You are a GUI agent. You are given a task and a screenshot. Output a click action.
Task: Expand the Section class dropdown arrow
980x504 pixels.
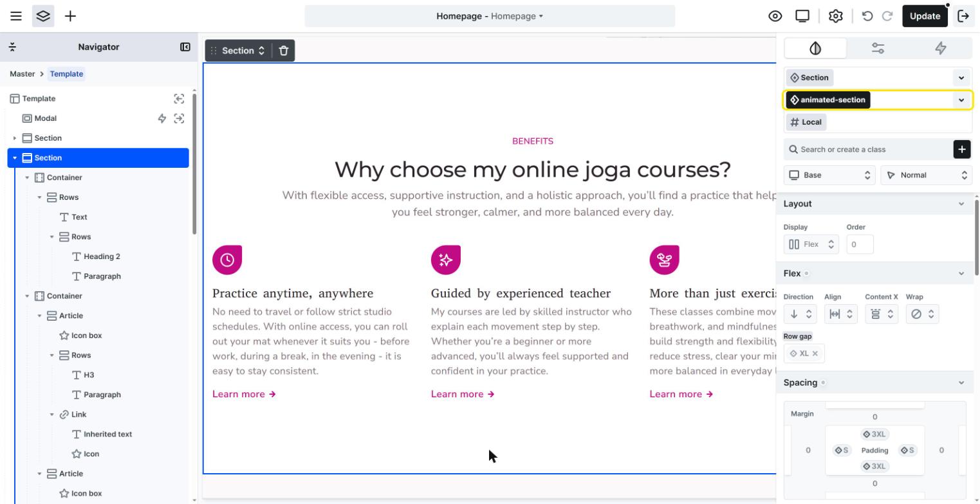pos(961,78)
